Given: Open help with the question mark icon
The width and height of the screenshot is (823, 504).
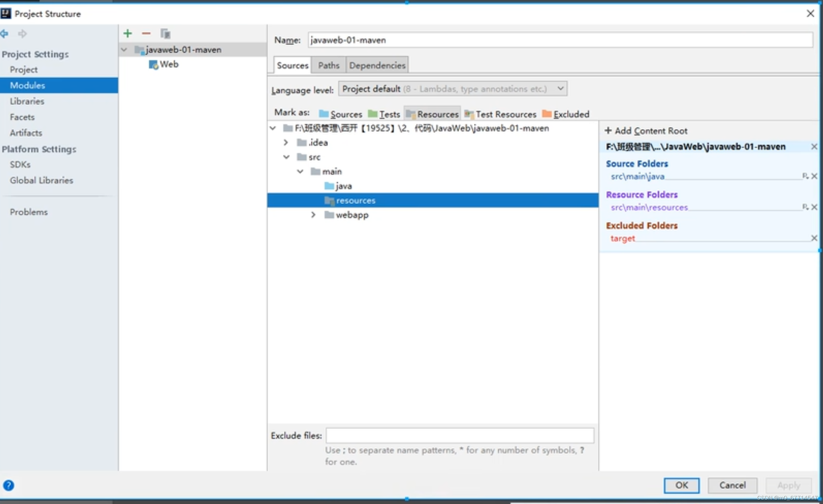Looking at the screenshot, I should click(9, 485).
